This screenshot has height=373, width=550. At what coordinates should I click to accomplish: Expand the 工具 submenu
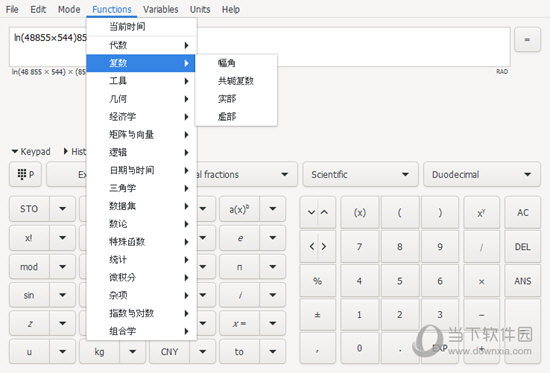[141, 81]
